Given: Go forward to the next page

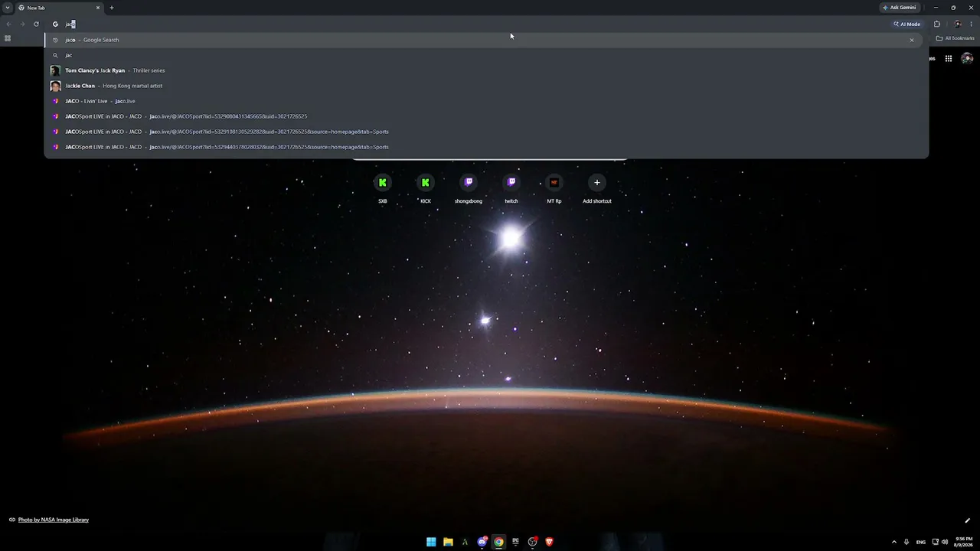Looking at the screenshot, I should [x=22, y=24].
